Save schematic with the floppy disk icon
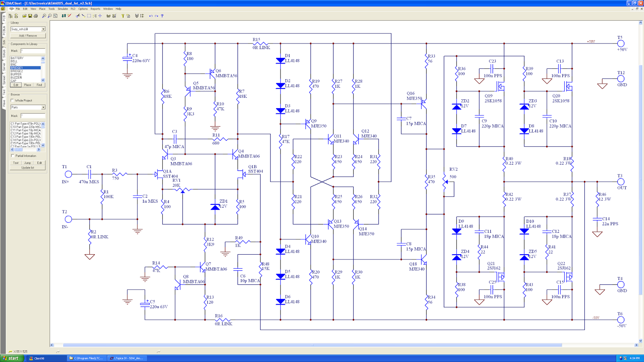Image resolution: width=644 pixels, height=362 pixels. click(x=30, y=16)
